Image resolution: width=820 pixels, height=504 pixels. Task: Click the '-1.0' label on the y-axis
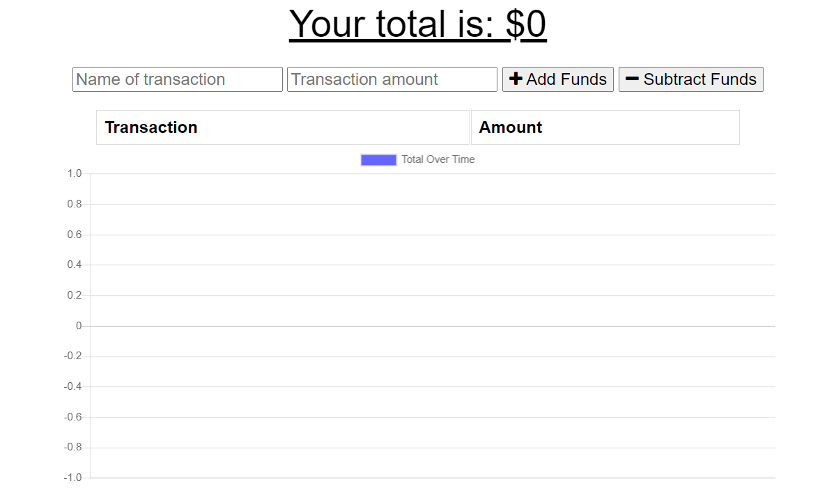(x=72, y=477)
